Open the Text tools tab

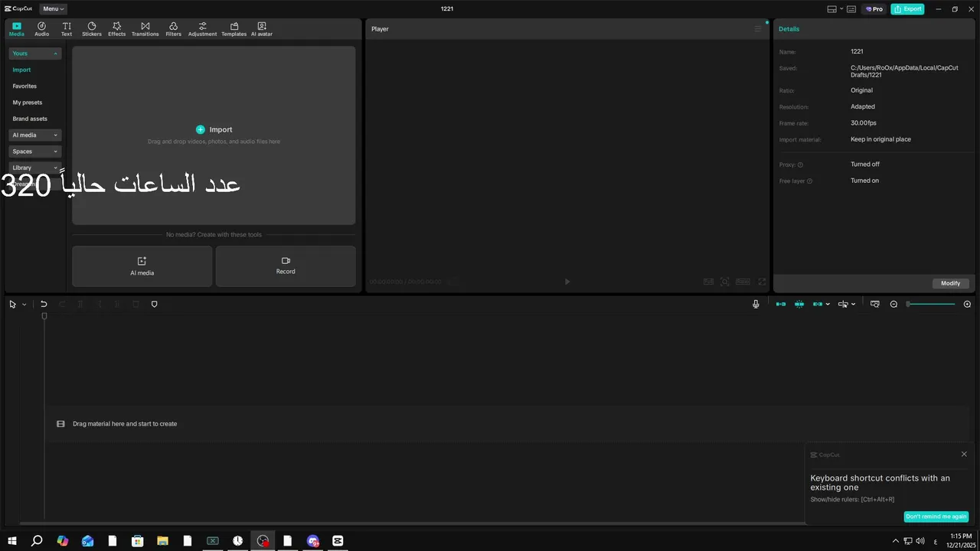pos(67,29)
